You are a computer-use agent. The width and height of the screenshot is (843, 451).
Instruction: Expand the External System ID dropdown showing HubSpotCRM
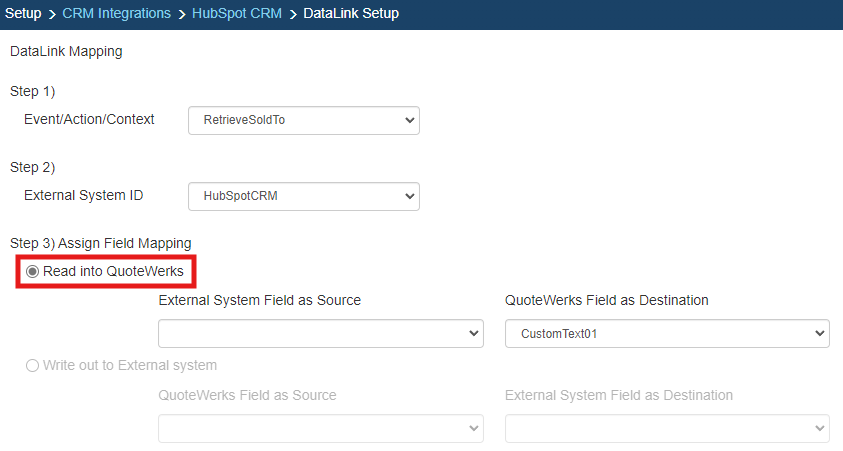[x=303, y=196]
